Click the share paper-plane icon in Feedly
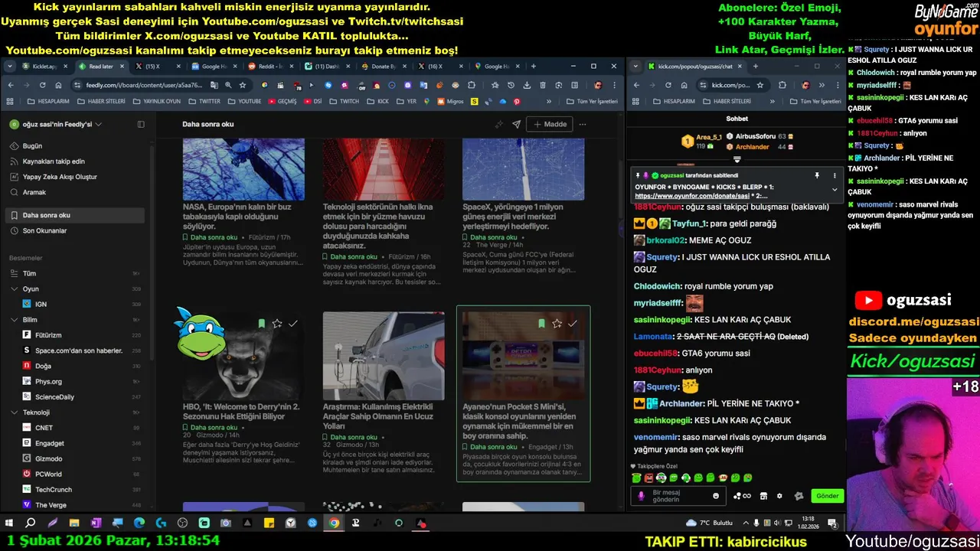The height and width of the screenshot is (551, 980). point(517,124)
